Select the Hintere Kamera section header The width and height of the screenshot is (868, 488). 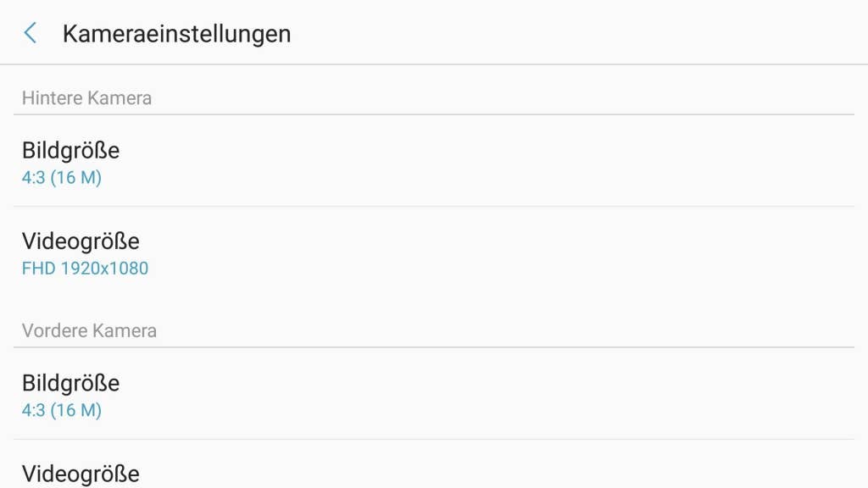coord(86,98)
